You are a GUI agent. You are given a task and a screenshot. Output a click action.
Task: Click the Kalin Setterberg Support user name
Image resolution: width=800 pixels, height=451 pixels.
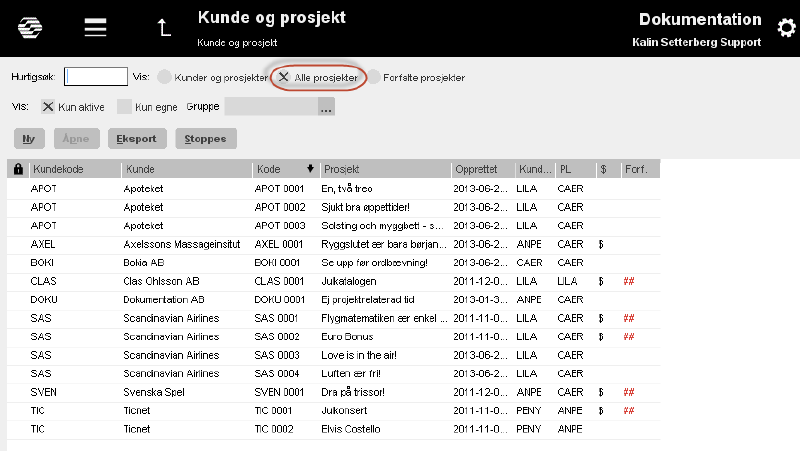696,42
